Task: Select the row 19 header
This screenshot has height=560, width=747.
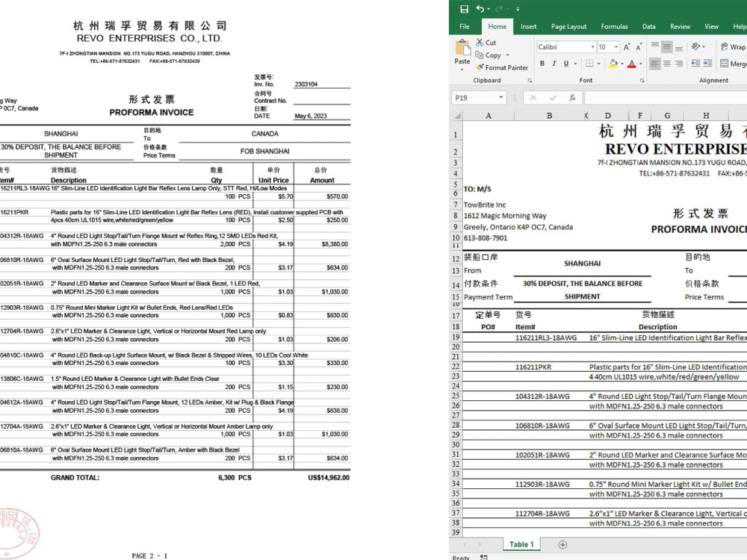Action: tap(456, 337)
